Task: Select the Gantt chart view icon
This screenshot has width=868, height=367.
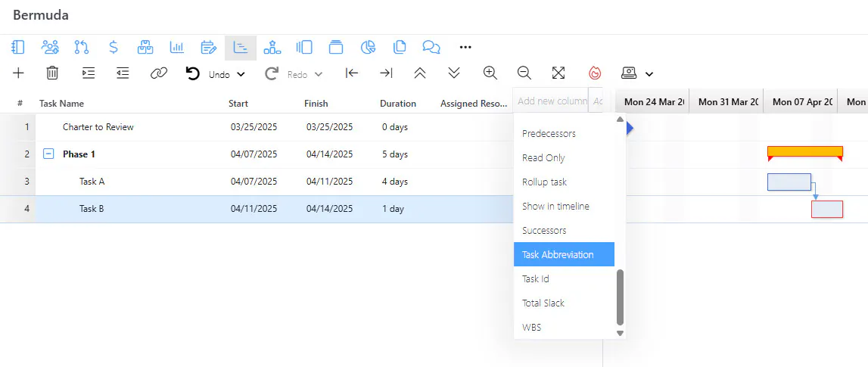Action: pyautogui.click(x=240, y=48)
